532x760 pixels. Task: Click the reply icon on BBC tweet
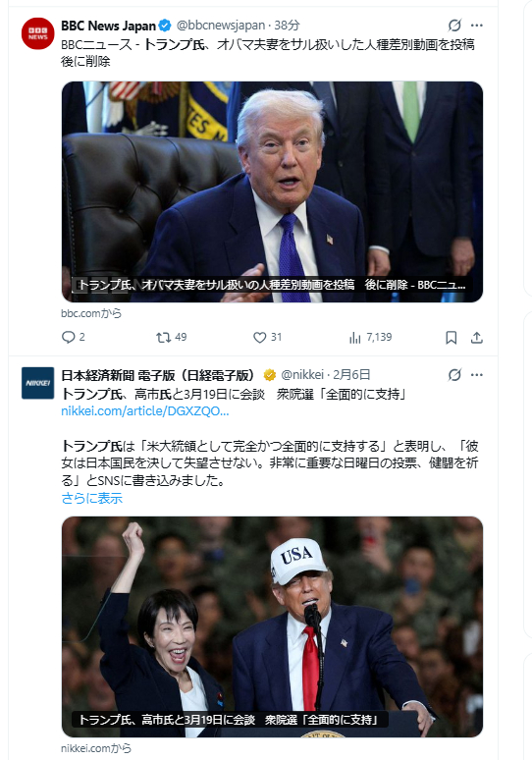[69, 337]
